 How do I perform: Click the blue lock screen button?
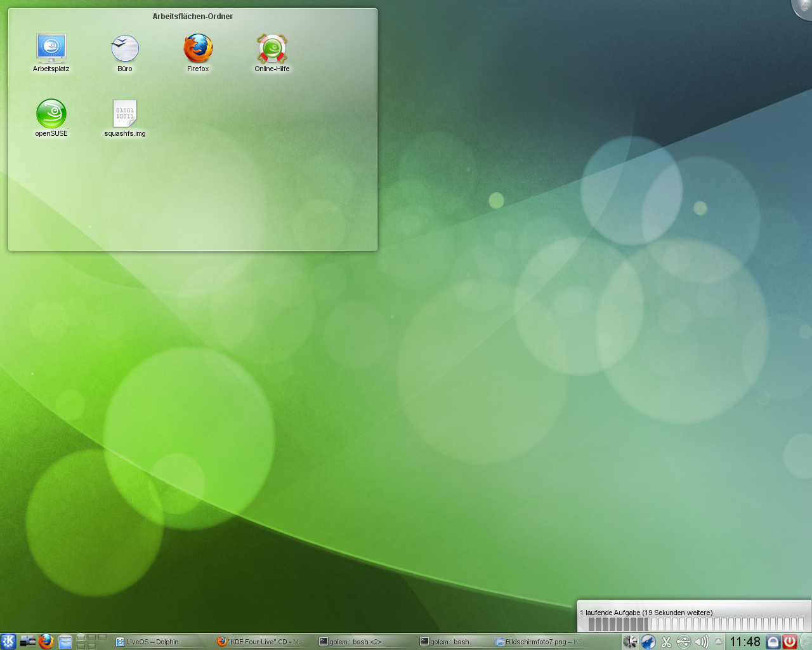(x=773, y=642)
